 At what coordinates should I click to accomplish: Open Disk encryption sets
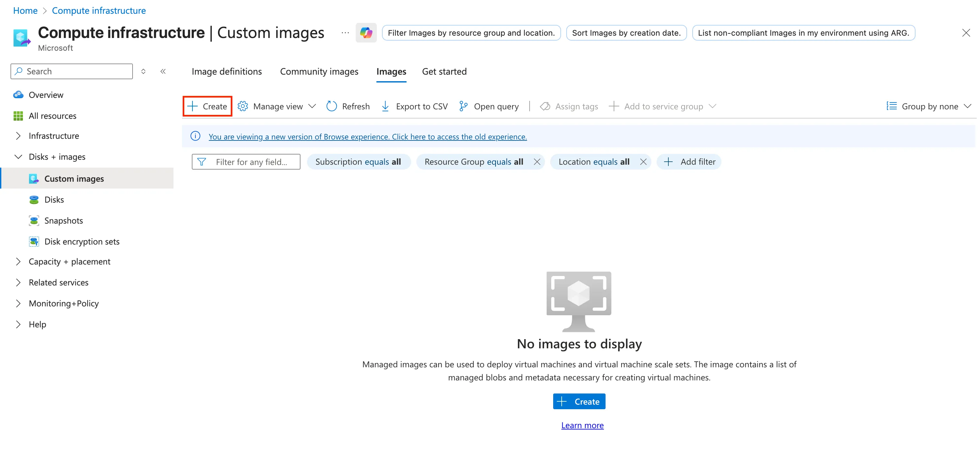pos(82,241)
